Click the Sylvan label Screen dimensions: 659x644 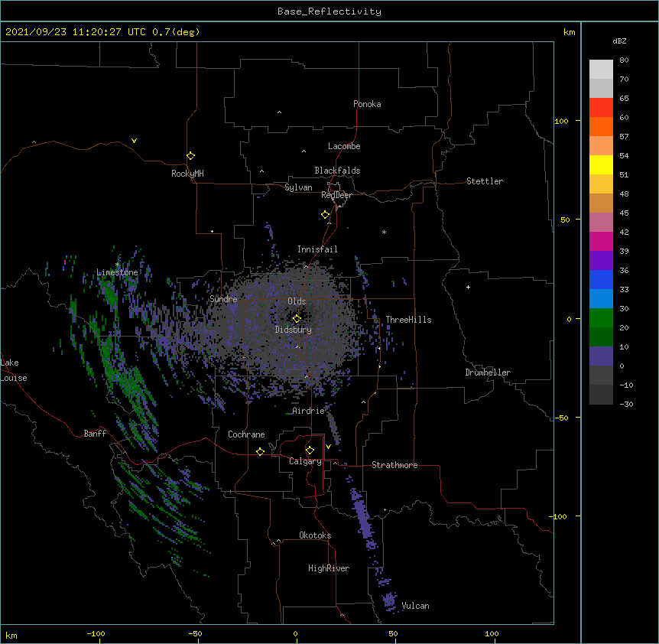(298, 187)
